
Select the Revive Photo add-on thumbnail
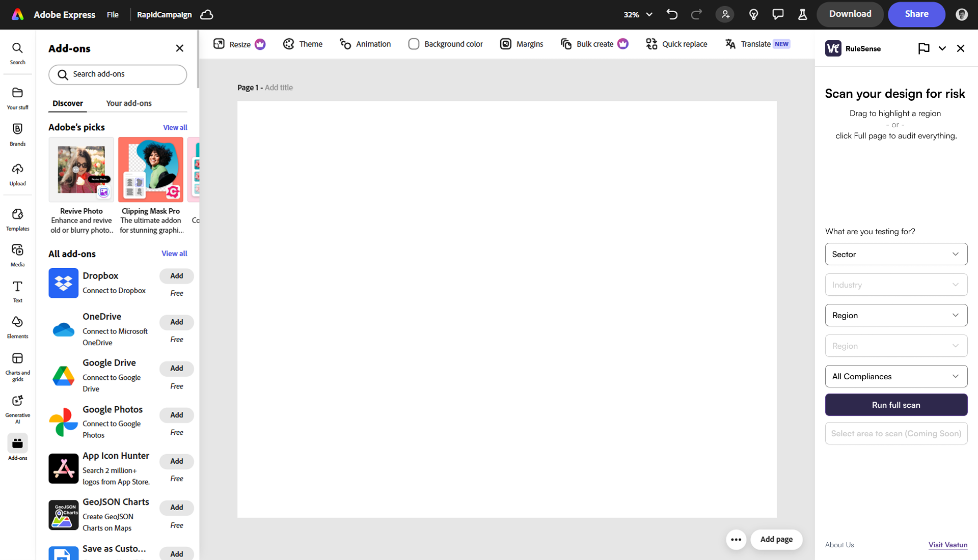[81, 170]
